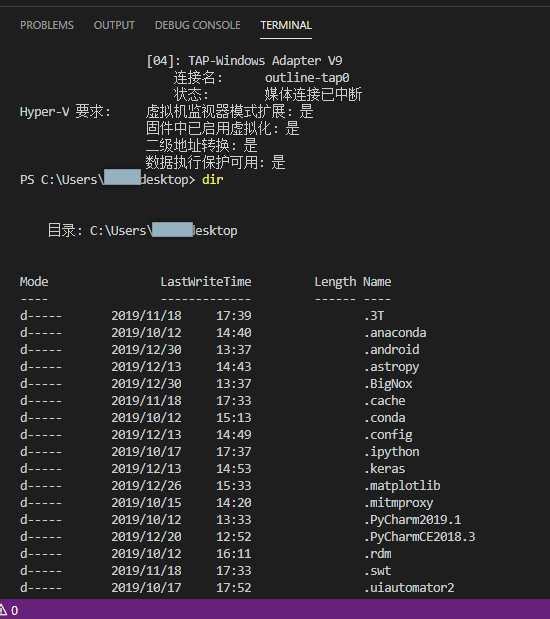Click the .anaconda directory entry

(x=395, y=333)
